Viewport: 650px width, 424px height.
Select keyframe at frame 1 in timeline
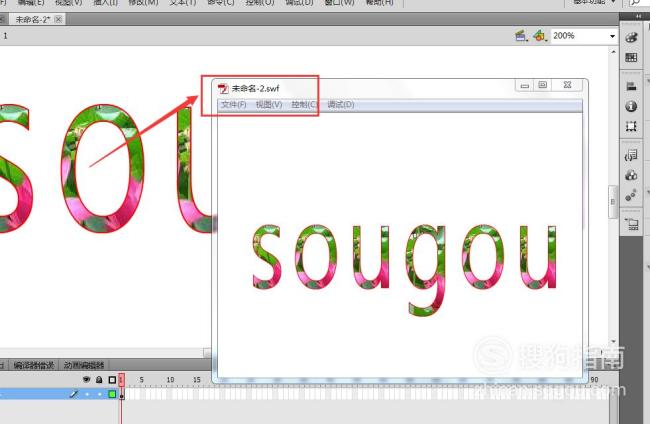pyautogui.click(x=121, y=395)
